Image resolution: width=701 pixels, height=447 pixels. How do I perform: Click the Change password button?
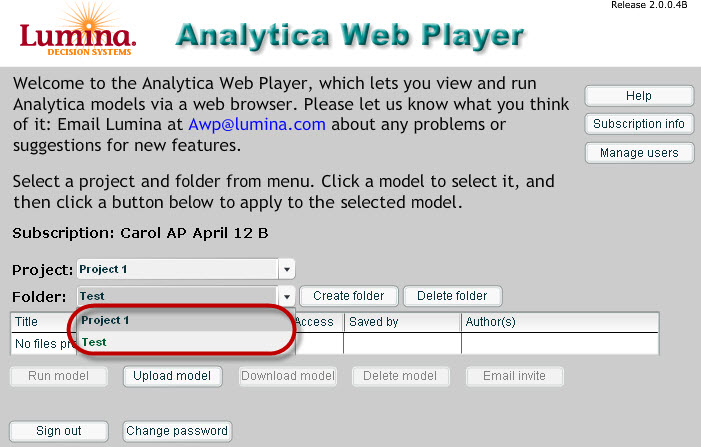pos(177,431)
